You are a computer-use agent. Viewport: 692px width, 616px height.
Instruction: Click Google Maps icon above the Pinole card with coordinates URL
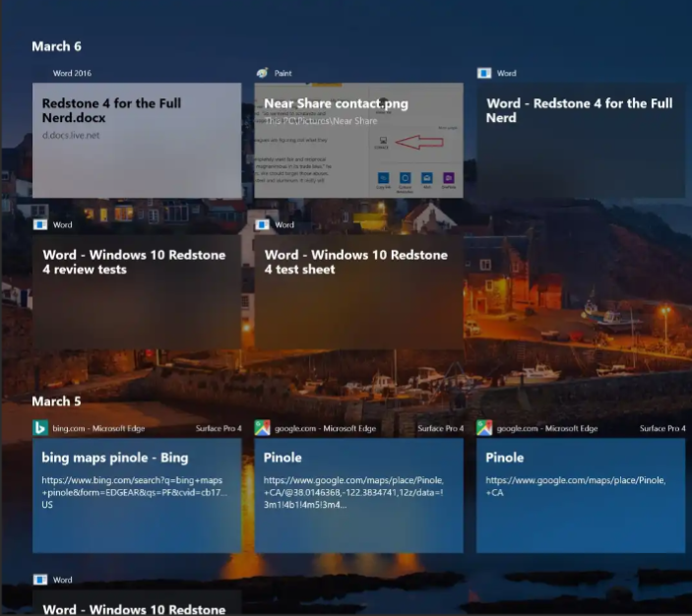[x=262, y=428]
